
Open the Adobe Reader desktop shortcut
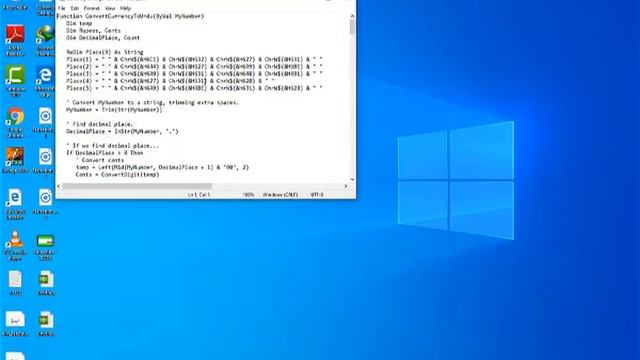pyautogui.click(x=15, y=40)
